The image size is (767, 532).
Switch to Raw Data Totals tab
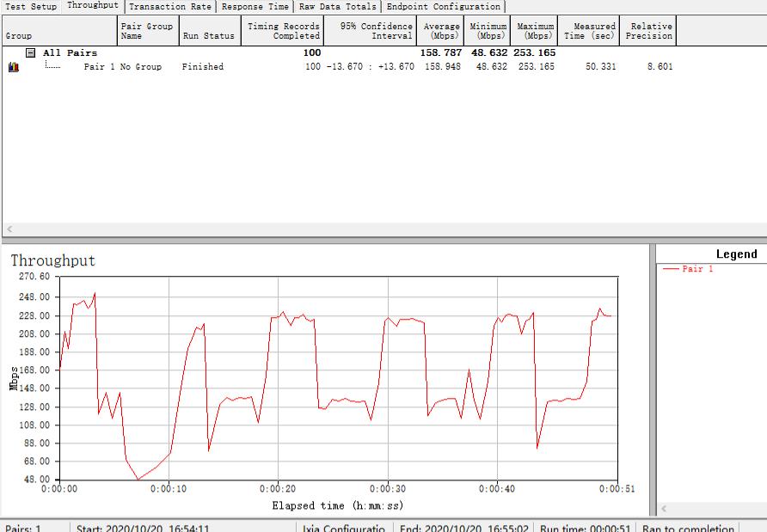tap(338, 6)
